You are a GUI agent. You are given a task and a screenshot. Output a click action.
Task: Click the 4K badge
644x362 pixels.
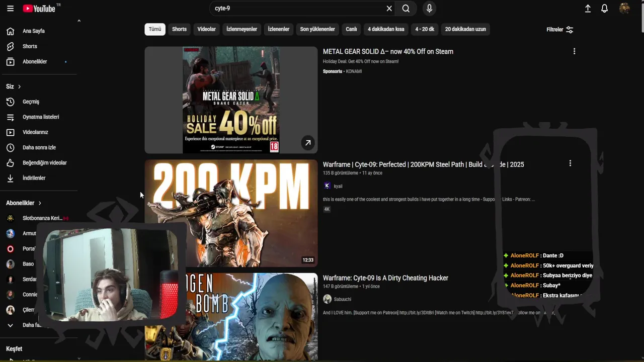coord(327,209)
